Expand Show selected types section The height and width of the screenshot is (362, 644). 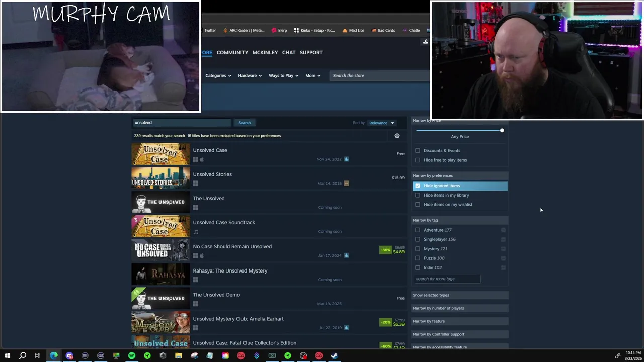(x=460, y=295)
